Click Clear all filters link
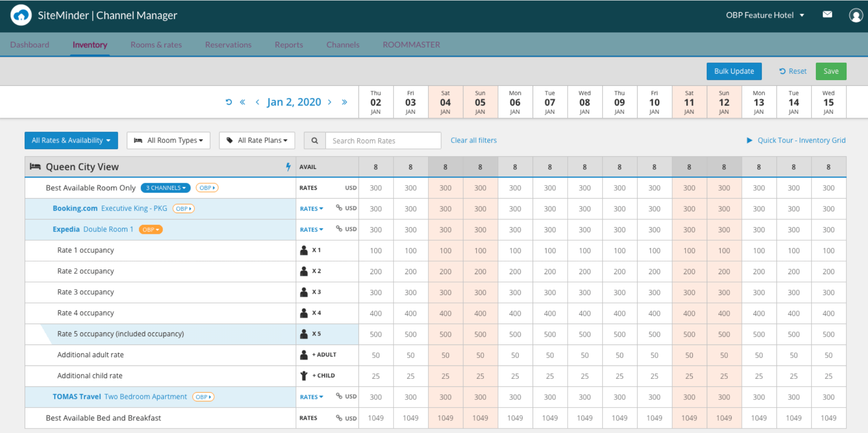 474,140
